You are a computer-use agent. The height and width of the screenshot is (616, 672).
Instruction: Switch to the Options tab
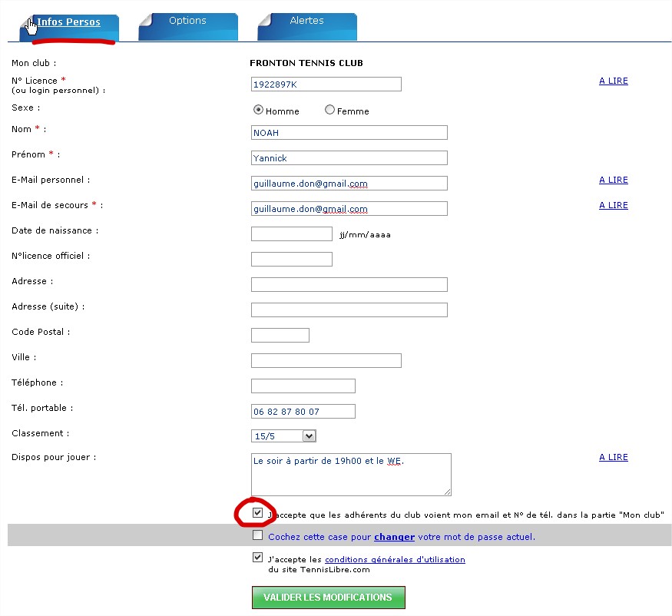pyautogui.click(x=187, y=27)
